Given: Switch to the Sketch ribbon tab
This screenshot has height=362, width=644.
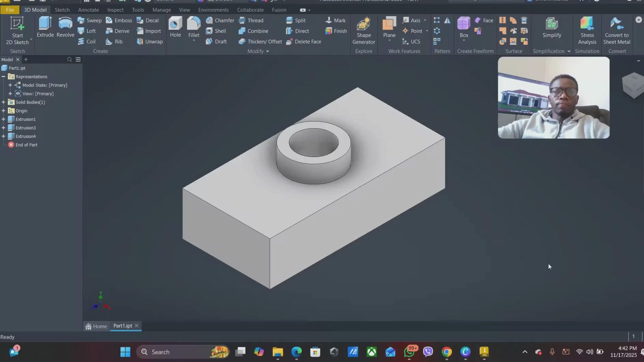Looking at the screenshot, I should [x=62, y=10].
